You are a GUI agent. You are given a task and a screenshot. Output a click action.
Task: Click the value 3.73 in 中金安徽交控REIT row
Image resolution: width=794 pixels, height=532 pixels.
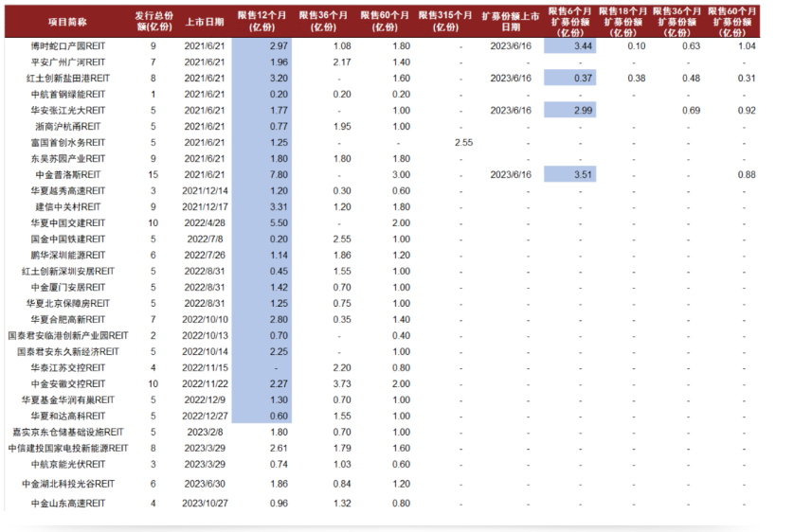342,384
